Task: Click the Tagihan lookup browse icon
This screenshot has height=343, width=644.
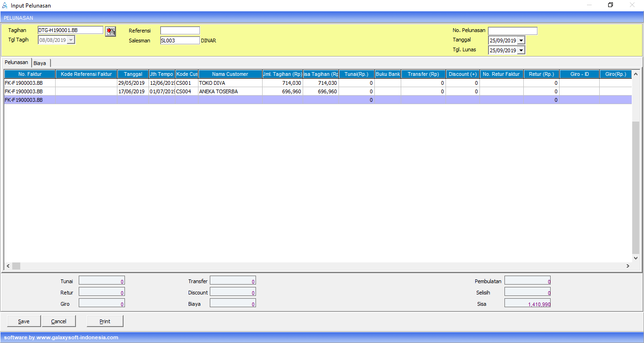Action: (110, 31)
